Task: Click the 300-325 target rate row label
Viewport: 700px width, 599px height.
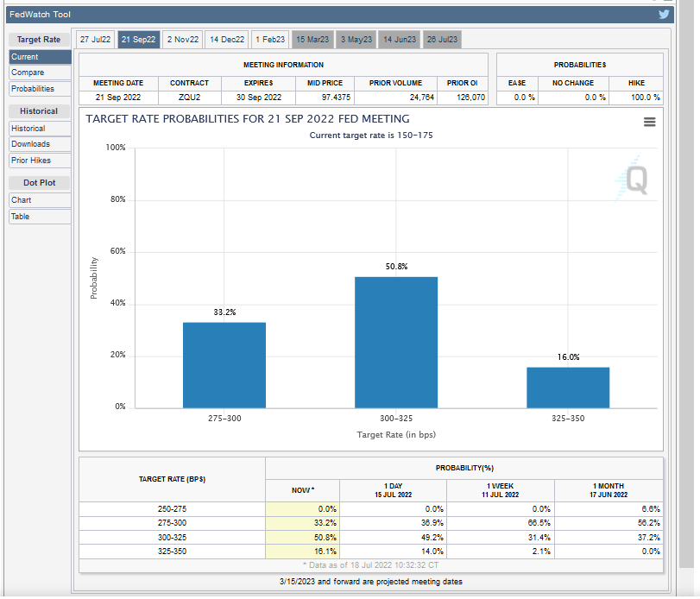Action: (x=172, y=538)
